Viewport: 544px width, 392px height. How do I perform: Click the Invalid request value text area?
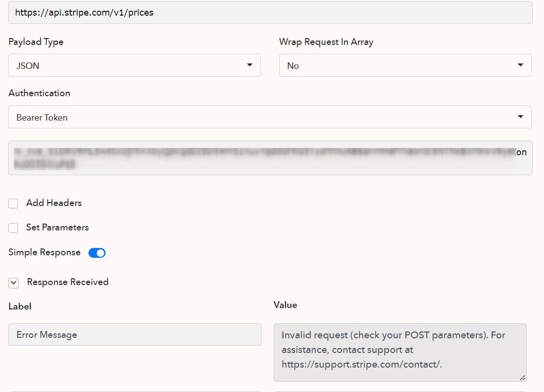click(400, 352)
